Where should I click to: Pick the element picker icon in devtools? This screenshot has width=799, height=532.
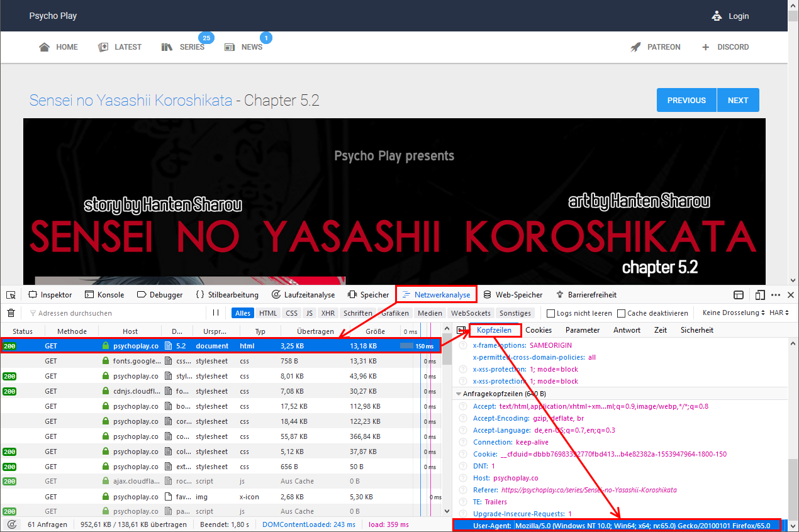click(x=11, y=295)
